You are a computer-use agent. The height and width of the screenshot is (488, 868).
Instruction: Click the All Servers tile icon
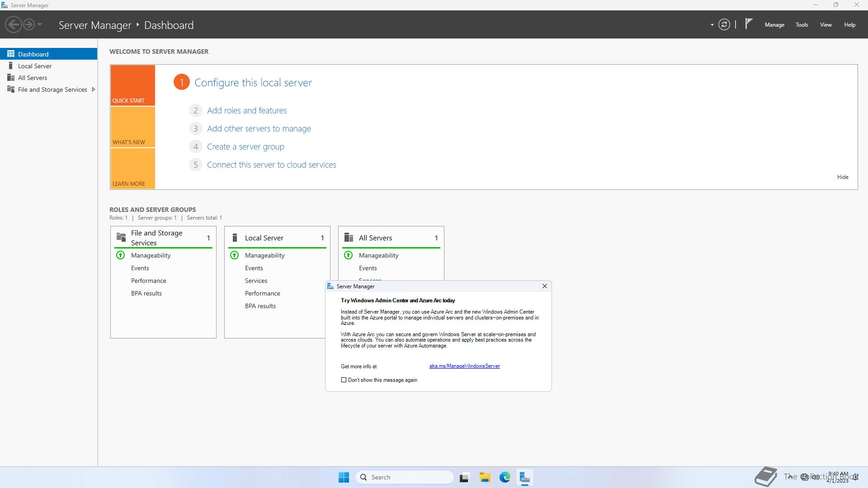349,238
